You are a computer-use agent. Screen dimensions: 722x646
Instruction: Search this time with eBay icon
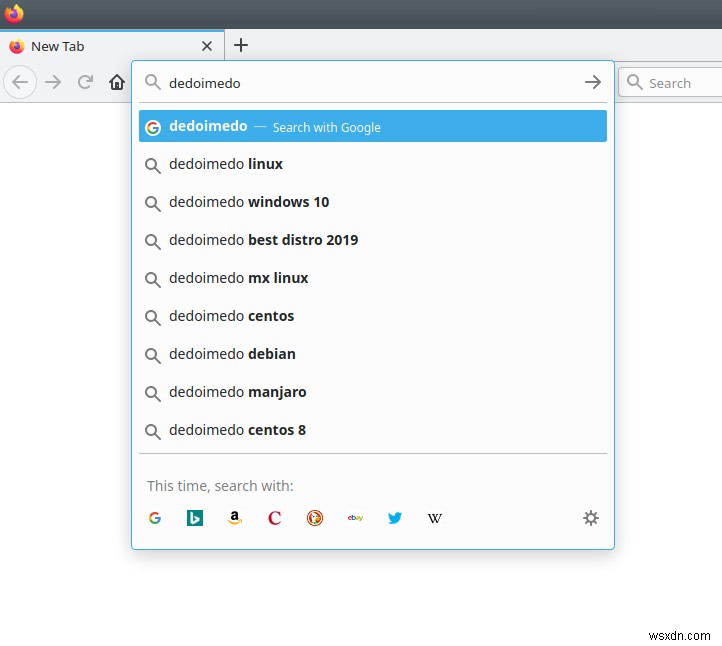coord(355,518)
